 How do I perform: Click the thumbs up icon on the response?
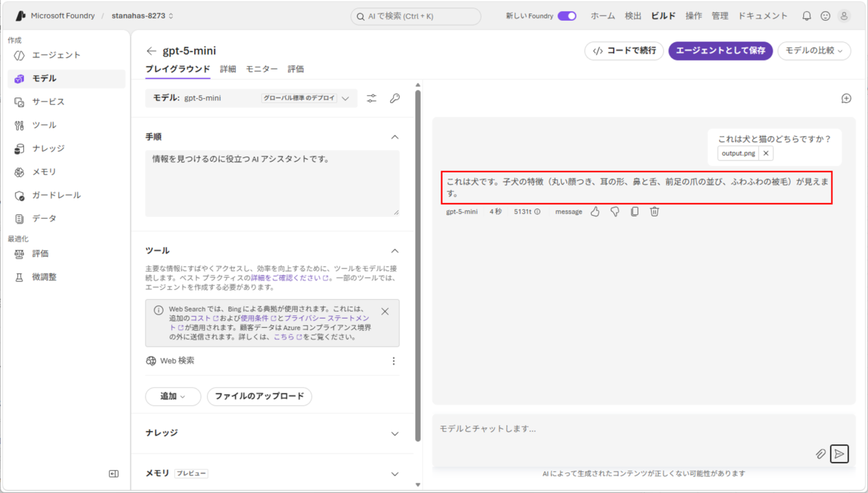[x=595, y=212]
